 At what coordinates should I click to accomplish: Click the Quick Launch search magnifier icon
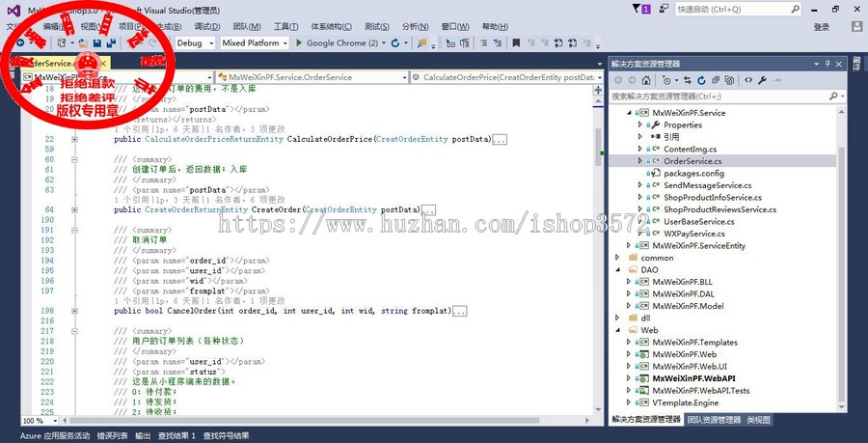[x=795, y=9]
